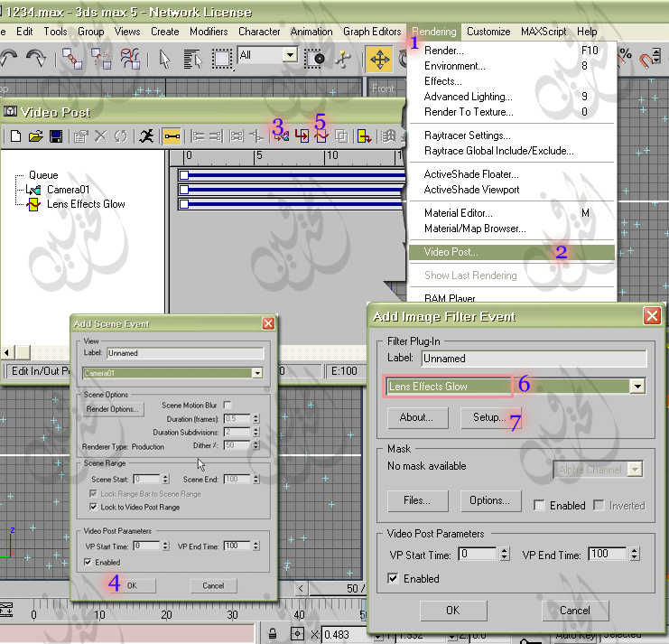This screenshot has width=669, height=644.
Task: Click OK in Add Scene Event dialog
Action: pos(132,585)
